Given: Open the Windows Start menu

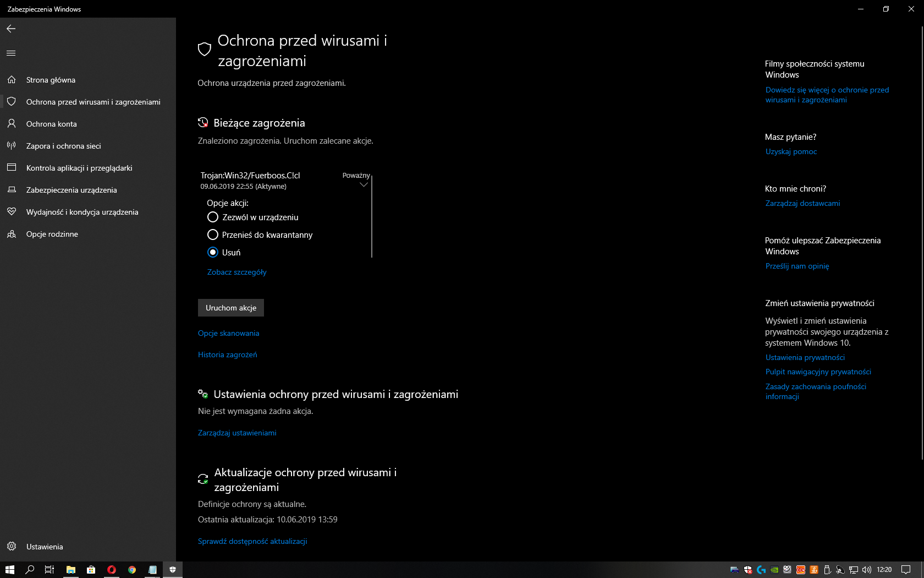Looking at the screenshot, I should 10,570.
